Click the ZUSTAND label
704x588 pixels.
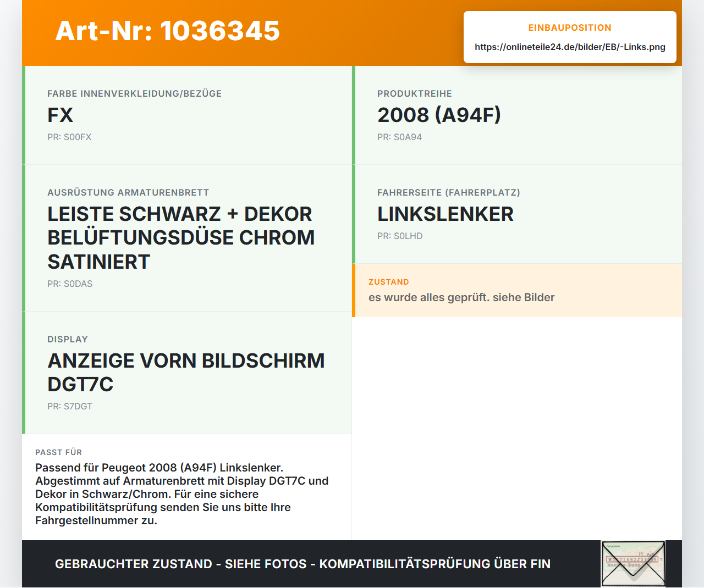(x=389, y=282)
